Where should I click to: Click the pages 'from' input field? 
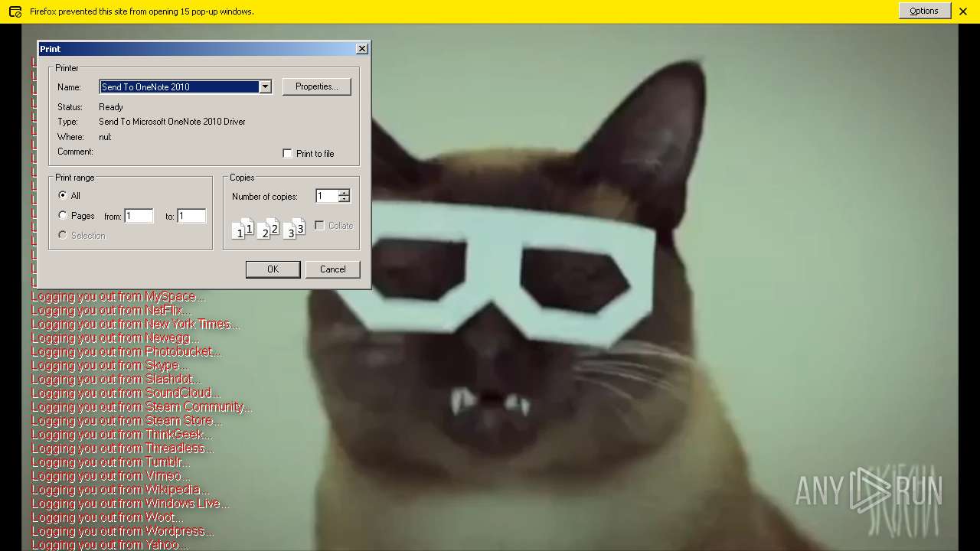(139, 217)
